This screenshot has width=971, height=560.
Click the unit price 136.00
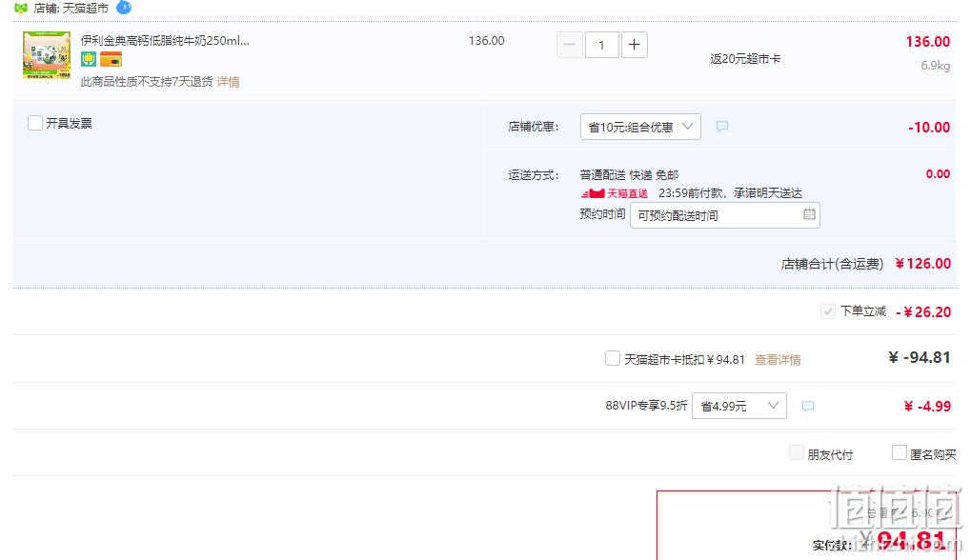(486, 41)
